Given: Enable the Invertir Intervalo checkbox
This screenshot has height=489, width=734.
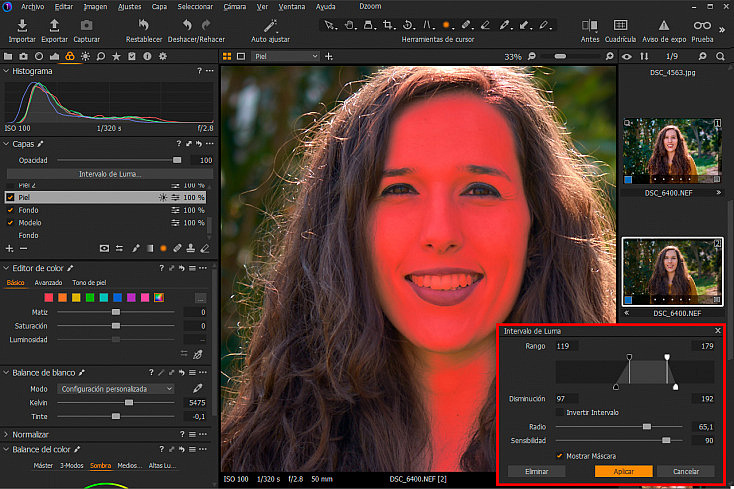Looking at the screenshot, I should tap(559, 412).
